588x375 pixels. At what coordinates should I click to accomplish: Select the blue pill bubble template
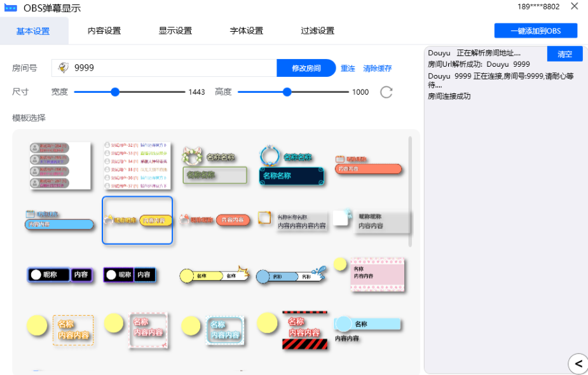click(59, 220)
